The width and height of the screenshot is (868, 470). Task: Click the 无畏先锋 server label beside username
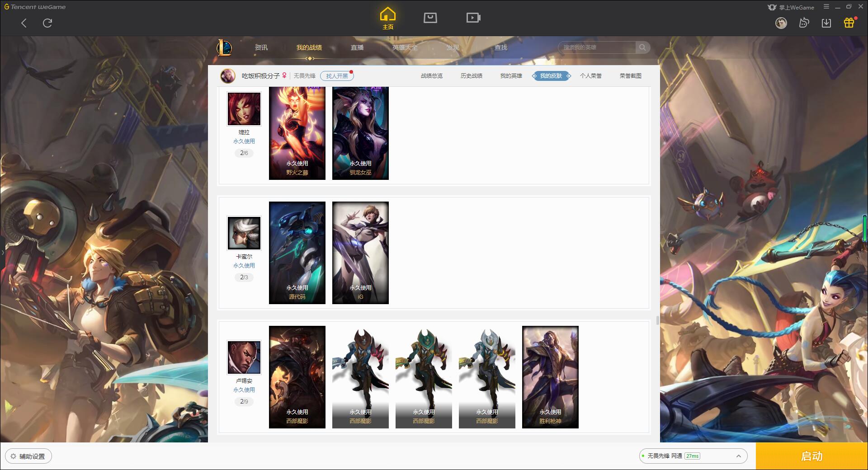click(x=305, y=76)
